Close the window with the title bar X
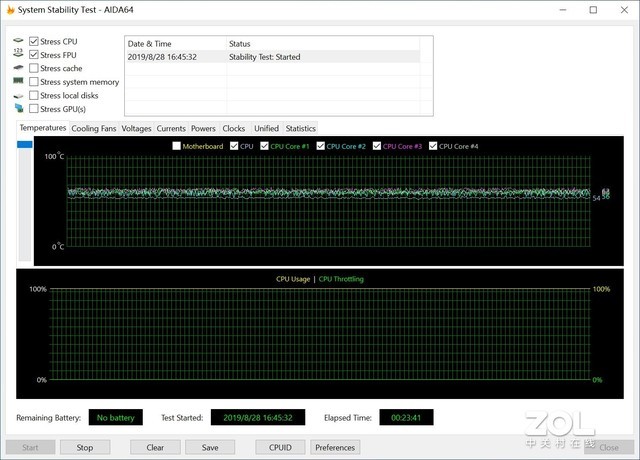This screenshot has height=460, width=640. 624,10
